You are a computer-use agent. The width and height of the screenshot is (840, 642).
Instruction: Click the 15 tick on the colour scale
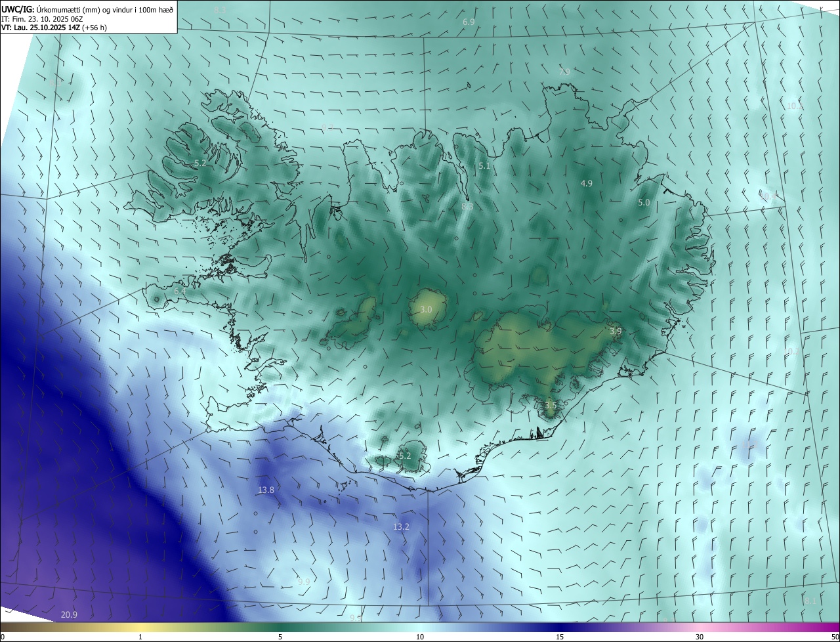point(560,637)
